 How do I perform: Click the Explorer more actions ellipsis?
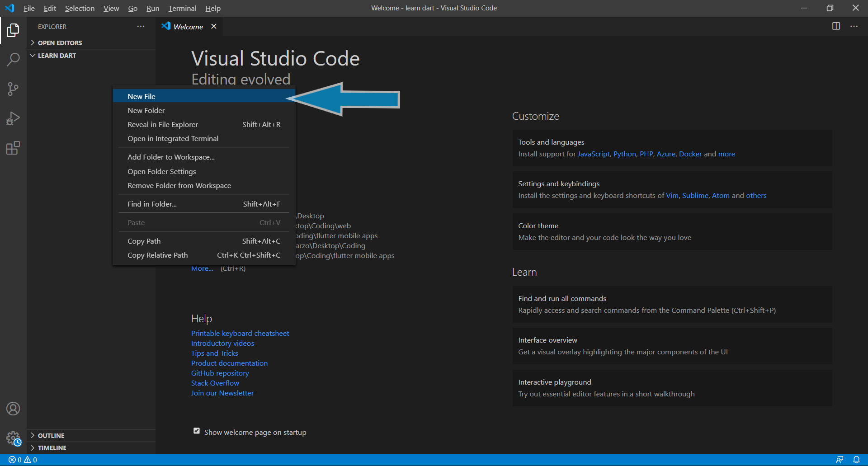pyautogui.click(x=141, y=27)
